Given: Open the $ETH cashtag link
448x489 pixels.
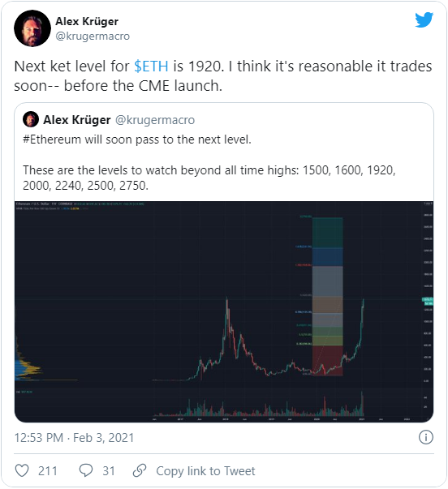Looking at the screenshot, I should pyautogui.click(x=151, y=66).
